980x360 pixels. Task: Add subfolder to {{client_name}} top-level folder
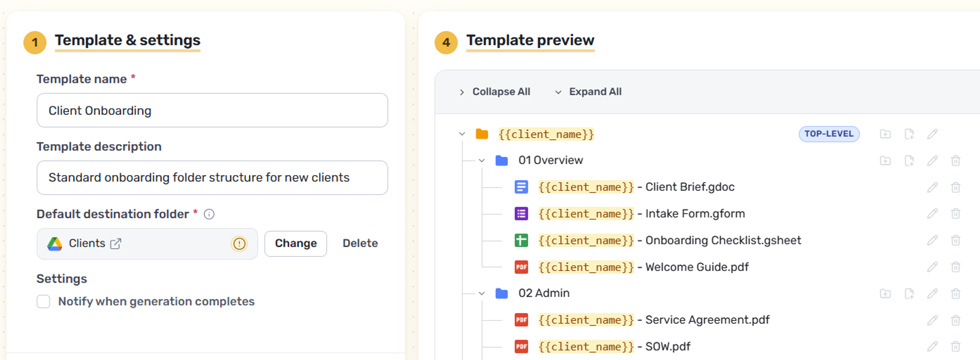[x=885, y=134]
